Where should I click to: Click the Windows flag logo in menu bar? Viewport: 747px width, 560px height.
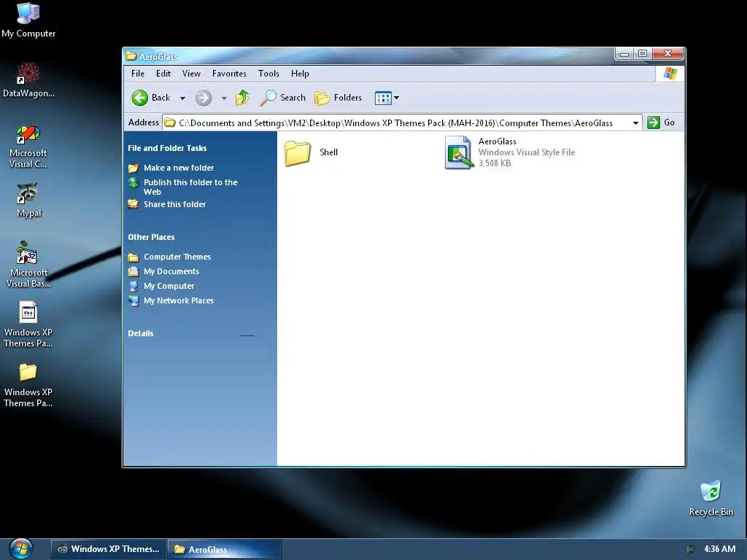tap(670, 74)
